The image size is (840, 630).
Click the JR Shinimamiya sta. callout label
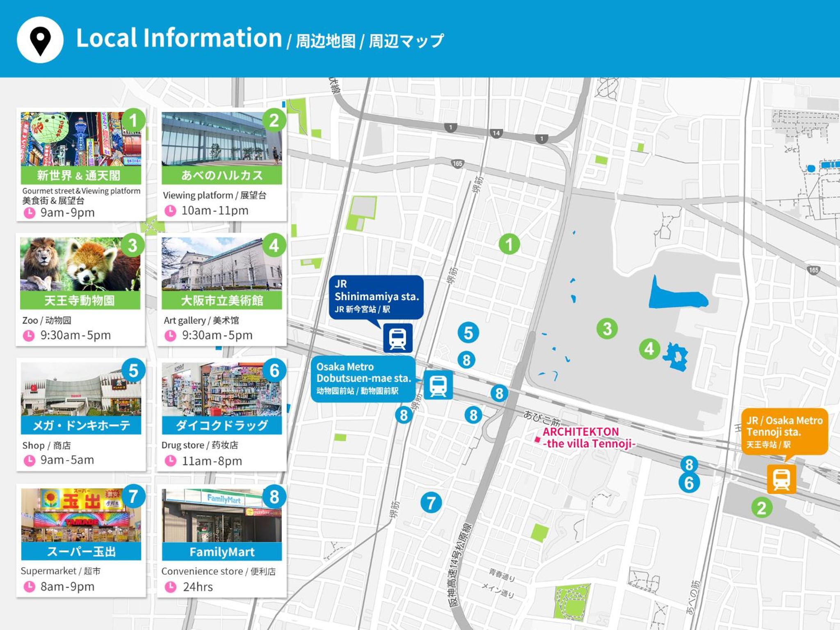[x=376, y=297]
